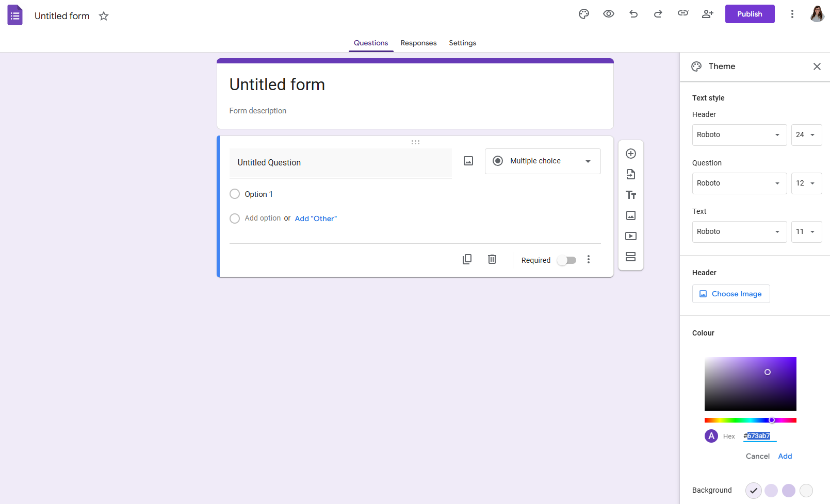Preview the form with the eye icon
The width and height of the screenshot is (830, 504).
coord(608,14)
